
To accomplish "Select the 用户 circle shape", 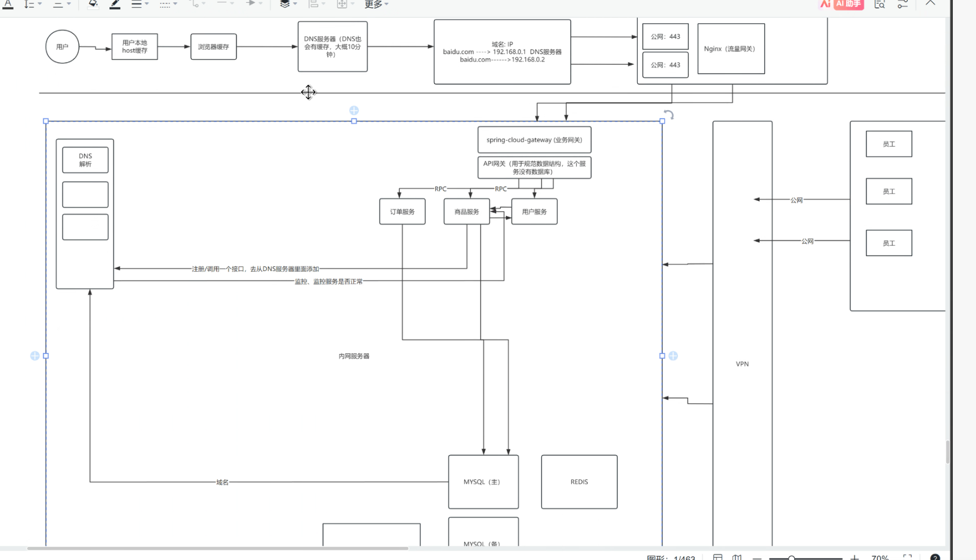I will (62, 46).
